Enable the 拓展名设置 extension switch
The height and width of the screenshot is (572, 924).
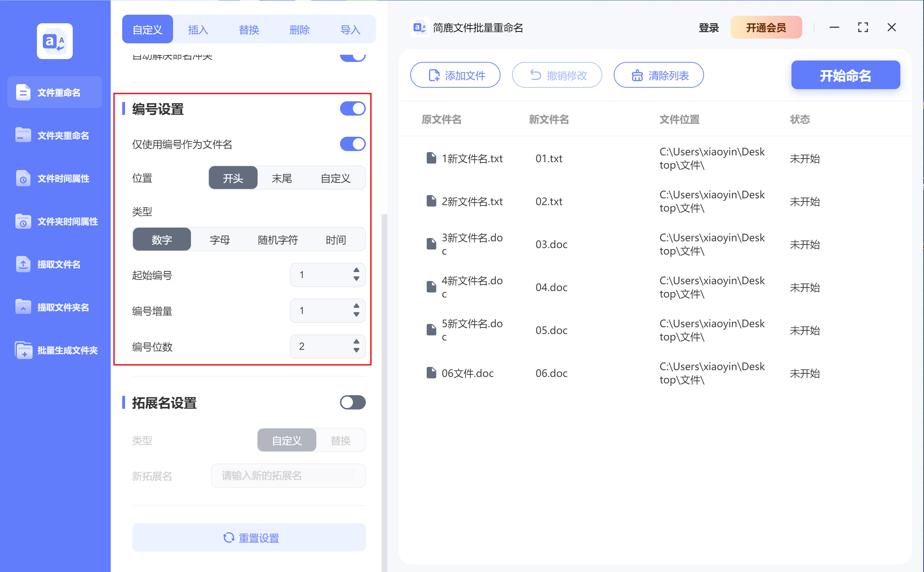[x=353, y=403]
